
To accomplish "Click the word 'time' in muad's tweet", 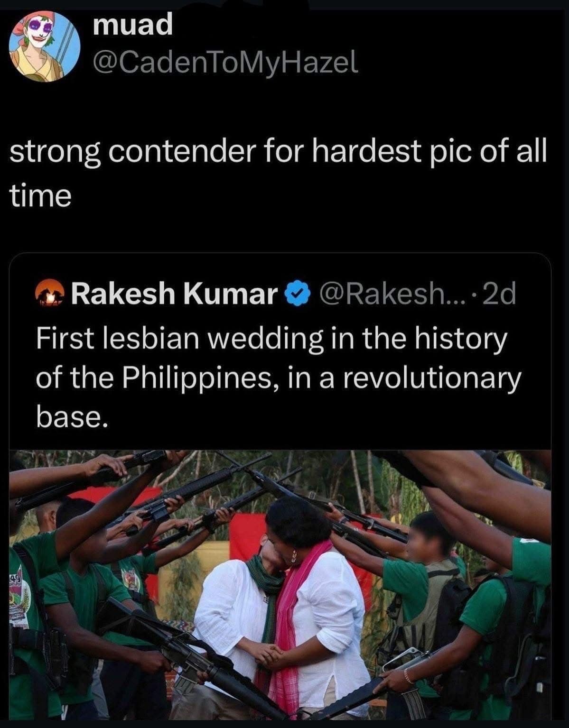I will coord(41,195).
